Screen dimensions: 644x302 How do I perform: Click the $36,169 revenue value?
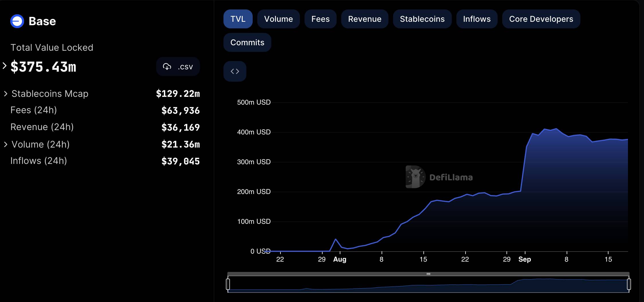click(180, 128)
